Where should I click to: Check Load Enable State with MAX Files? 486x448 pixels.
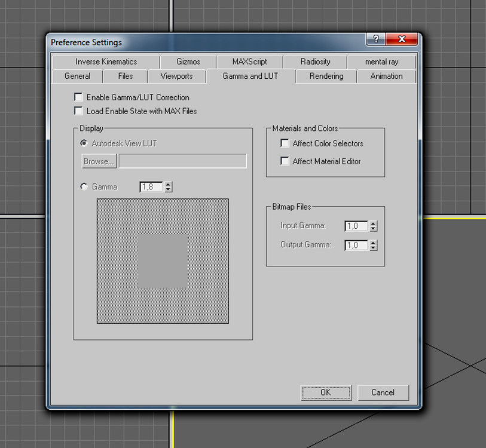coord(78,111)
